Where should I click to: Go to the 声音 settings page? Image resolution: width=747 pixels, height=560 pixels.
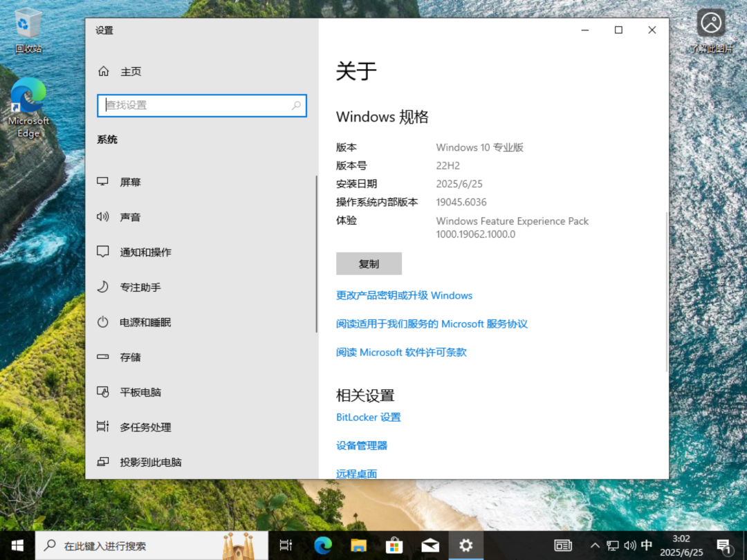coord(201,217)
